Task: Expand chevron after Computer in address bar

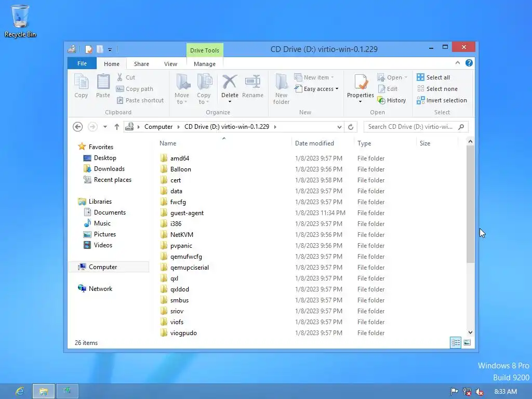Action: click(179, 127)
